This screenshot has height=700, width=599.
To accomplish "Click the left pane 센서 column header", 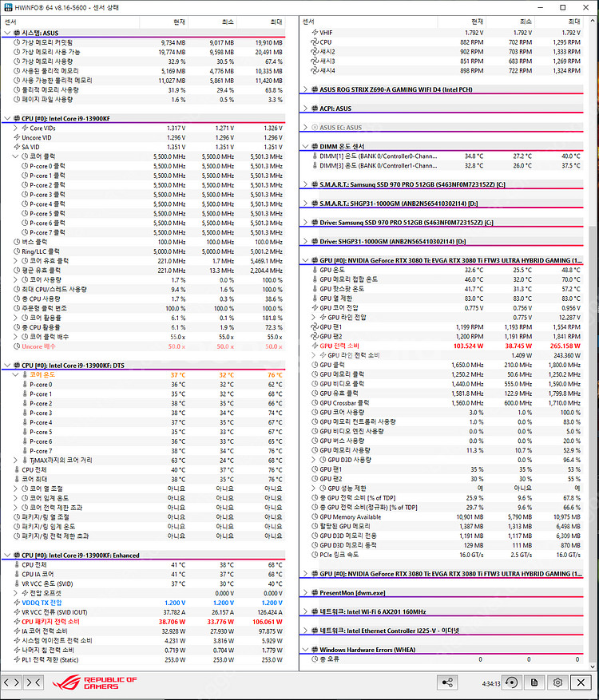I will [x=70, y=22].
